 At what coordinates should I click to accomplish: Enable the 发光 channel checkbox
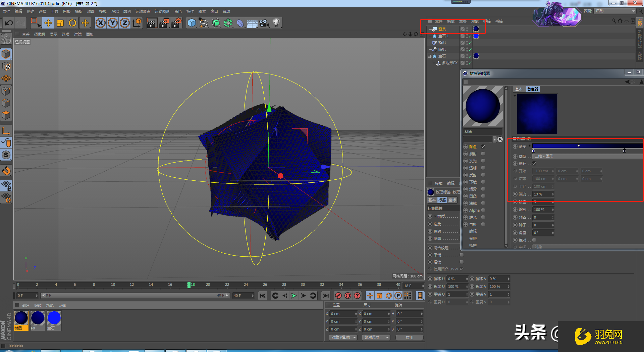click(x=483, y=161)
